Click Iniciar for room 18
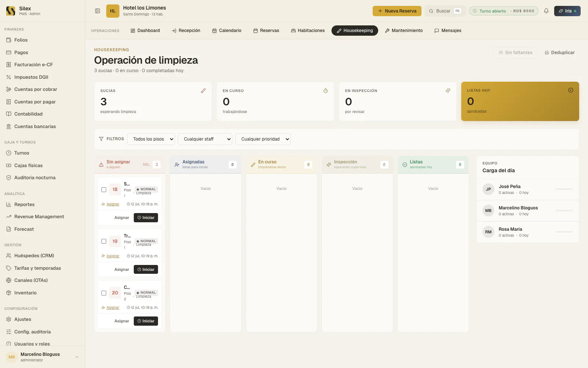588x368 pixels. [x=146, y=218]
